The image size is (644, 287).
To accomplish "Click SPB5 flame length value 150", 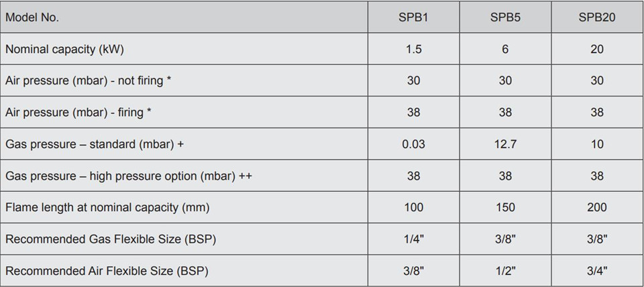I will [505, 207].
